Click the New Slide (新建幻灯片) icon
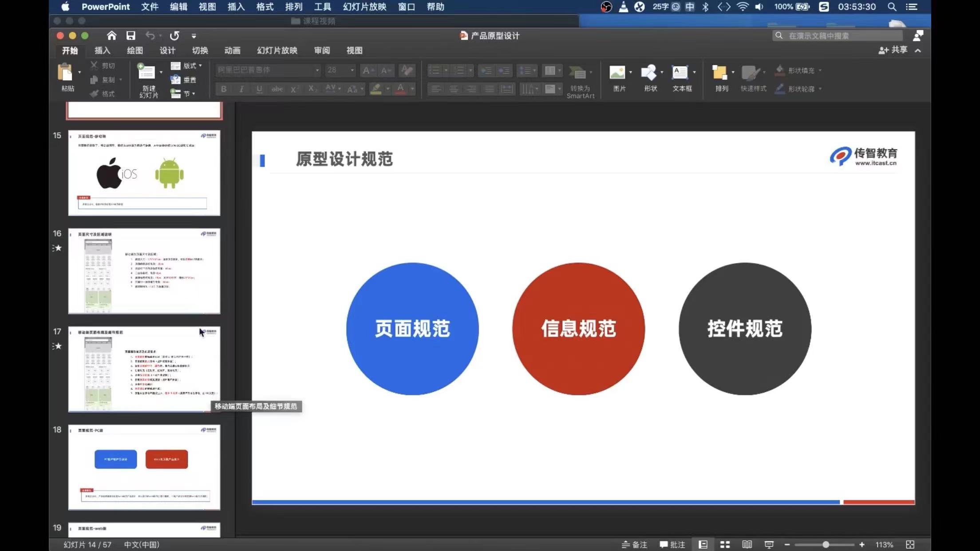980x551 pixels. [x=146, y=73]
